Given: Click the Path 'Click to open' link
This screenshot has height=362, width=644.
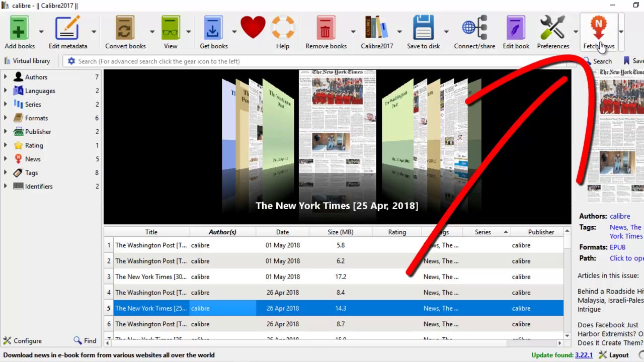Looking at the screenshot, I should tap(626, 258).
